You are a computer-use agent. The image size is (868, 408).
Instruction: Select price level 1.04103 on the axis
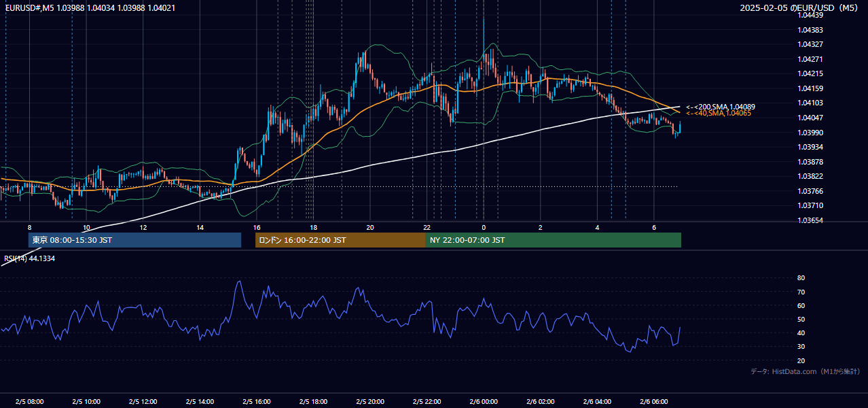[810, 103]
